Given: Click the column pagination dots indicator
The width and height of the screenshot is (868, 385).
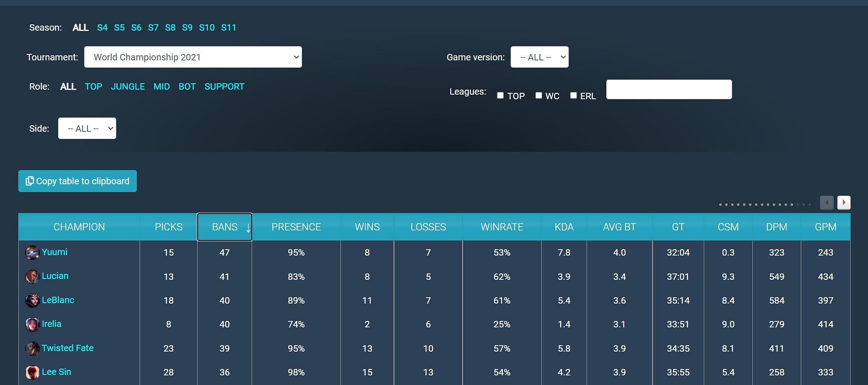Looking at the screenshot, I should tap(765, 204).
